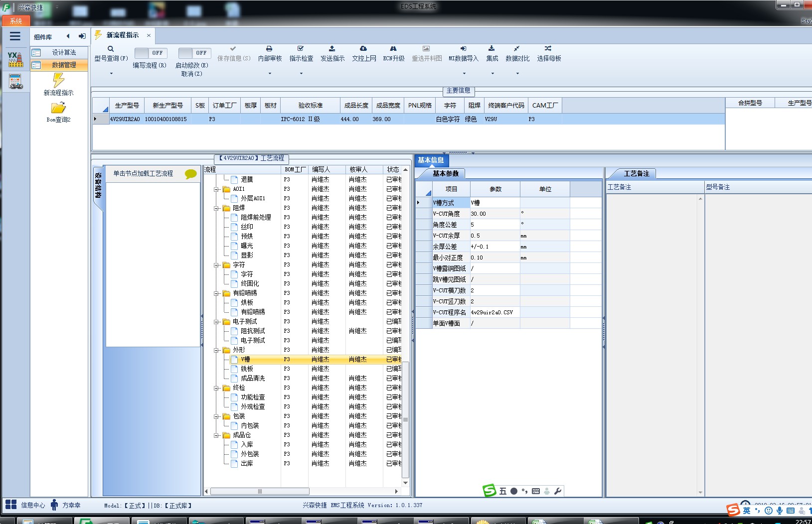Image resolution: width=812 pixels, height=524 pixels.
Task: Click the 选择母板 shuffle icon
Action: (x=548, y=49)
